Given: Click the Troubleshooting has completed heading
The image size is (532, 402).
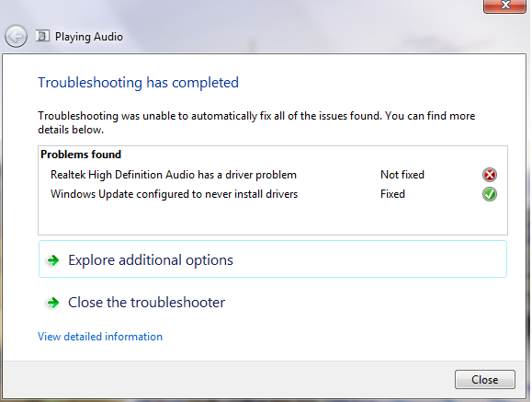Looking at the screenshot, I should pyautogui.click(x=138, y=83).
